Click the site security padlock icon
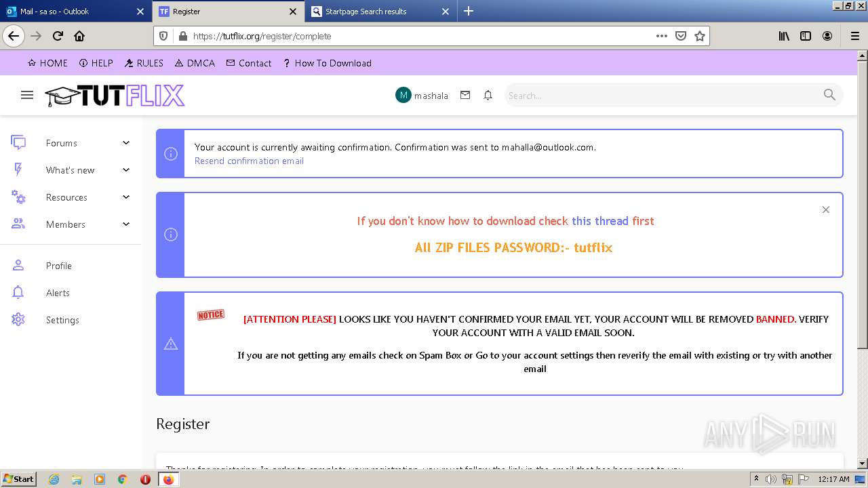 tap(182, 36)
